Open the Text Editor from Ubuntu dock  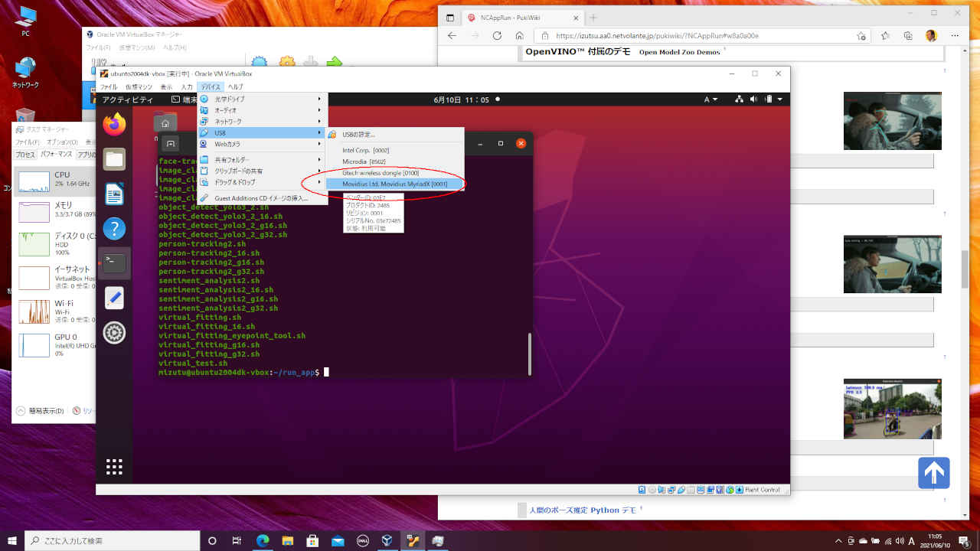pos(115,298)
